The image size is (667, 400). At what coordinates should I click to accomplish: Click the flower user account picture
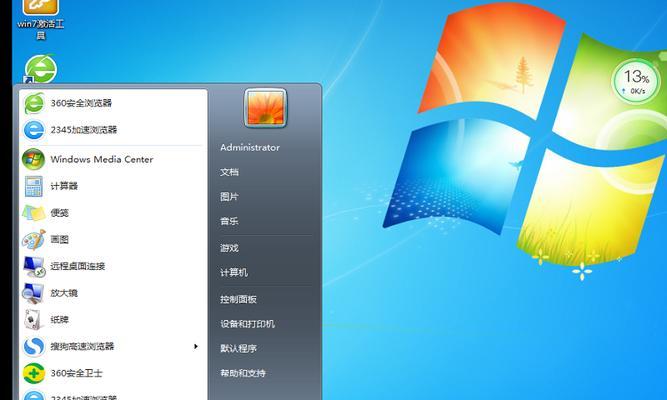[265, 108]
